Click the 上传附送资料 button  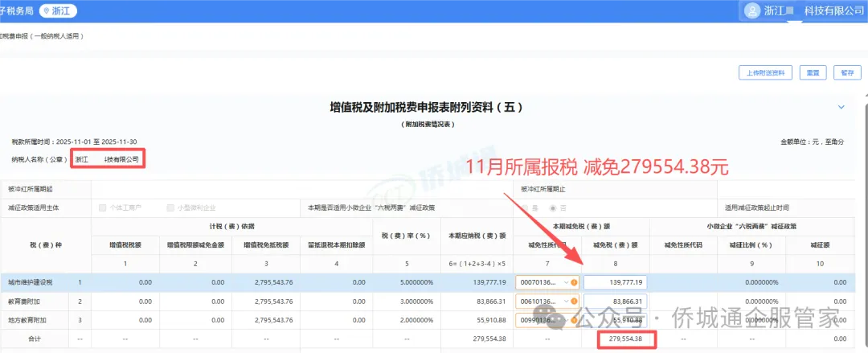click(766, 72)
